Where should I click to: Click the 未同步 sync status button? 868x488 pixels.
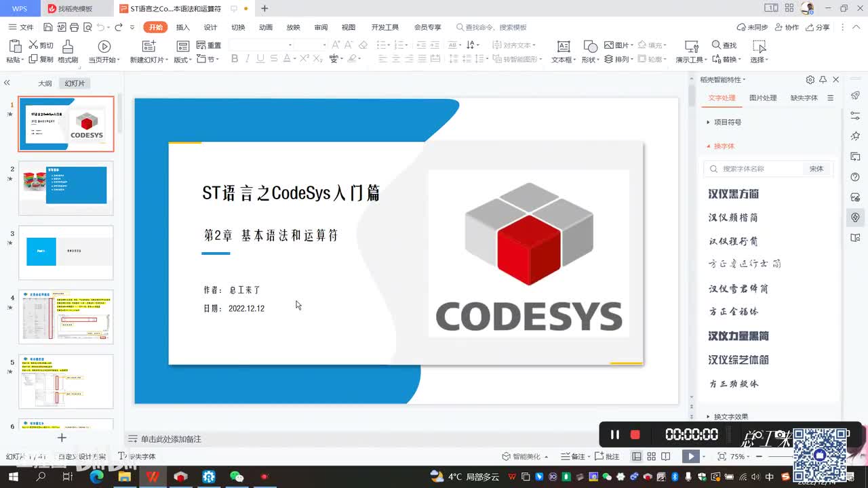[752, 27]
